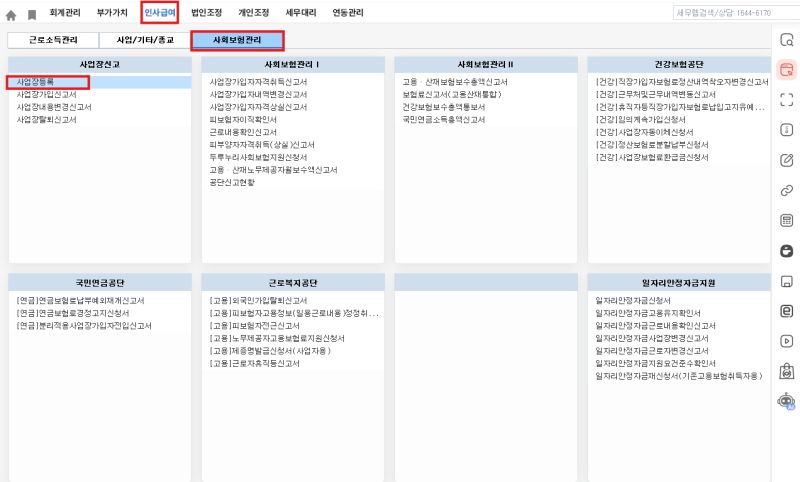800x482 pixels.
Task: Open [건강]직장가입자보험료정산내역착오자변경신고서
Action: point(682,82)
